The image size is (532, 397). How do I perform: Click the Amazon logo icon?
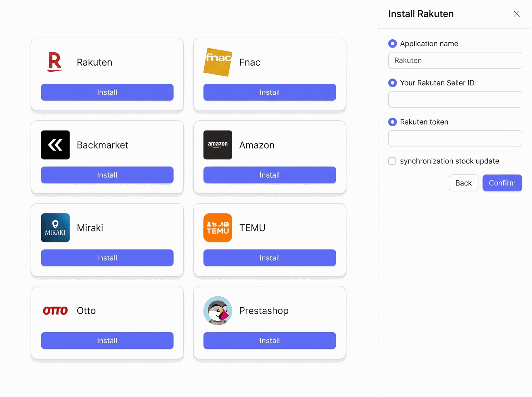point(218,145)
